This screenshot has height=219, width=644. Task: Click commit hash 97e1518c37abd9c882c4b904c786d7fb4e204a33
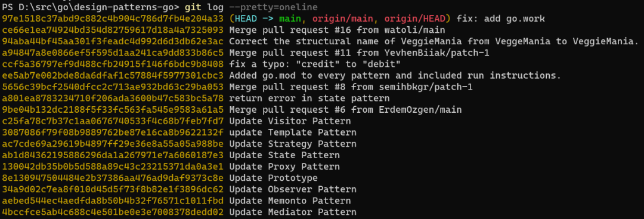pyautogui.click(x=113, y=18)
